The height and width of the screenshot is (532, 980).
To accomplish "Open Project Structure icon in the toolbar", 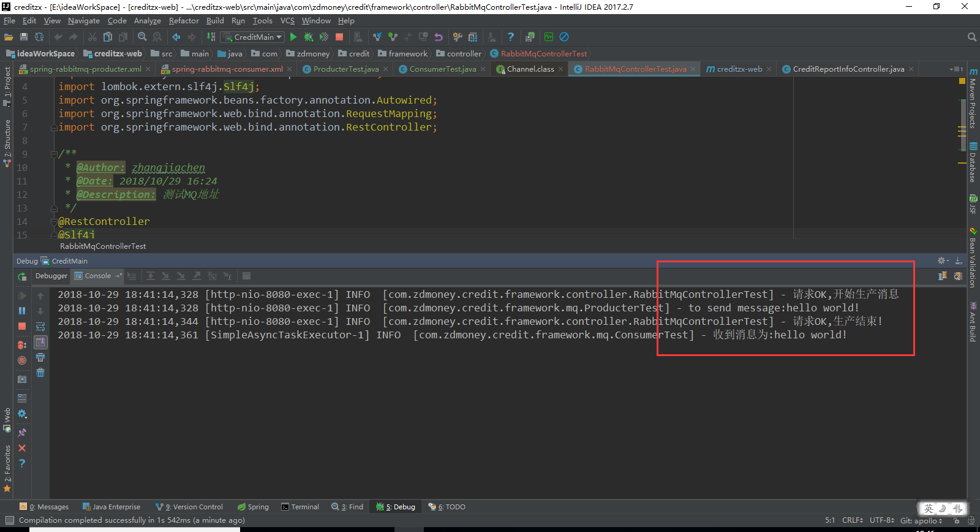I will pos(473,37).
